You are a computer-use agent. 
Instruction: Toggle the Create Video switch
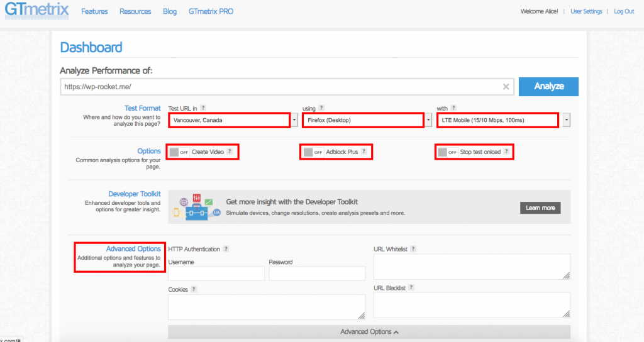point(179,152)
